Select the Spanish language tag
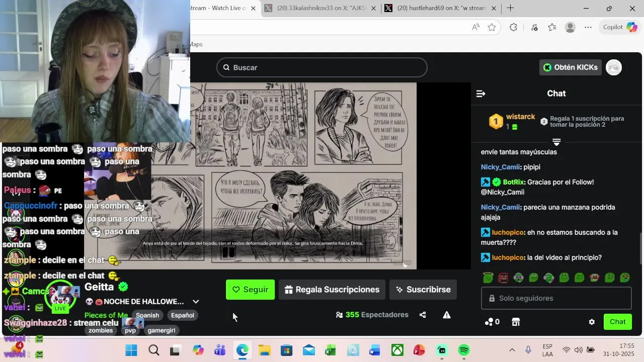The height and width of the screenshot is (362, 644). click(147, 315)
